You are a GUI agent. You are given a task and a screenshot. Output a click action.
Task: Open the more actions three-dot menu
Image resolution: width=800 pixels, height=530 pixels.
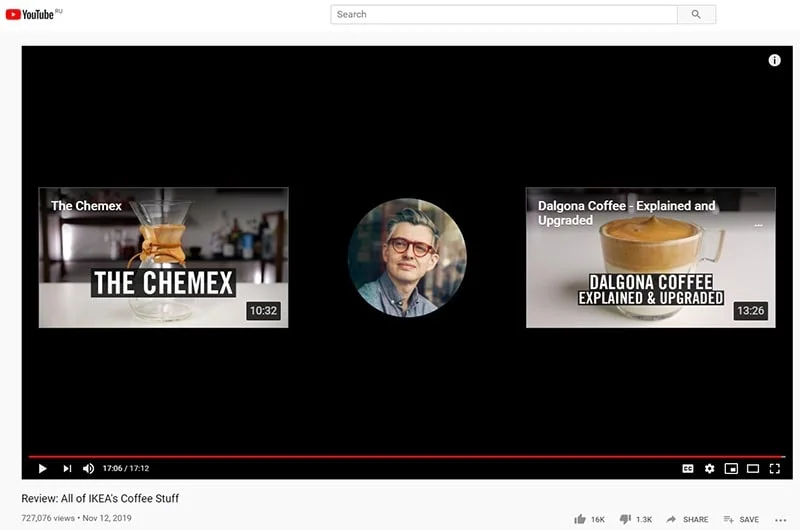click(x=781, y=519)
